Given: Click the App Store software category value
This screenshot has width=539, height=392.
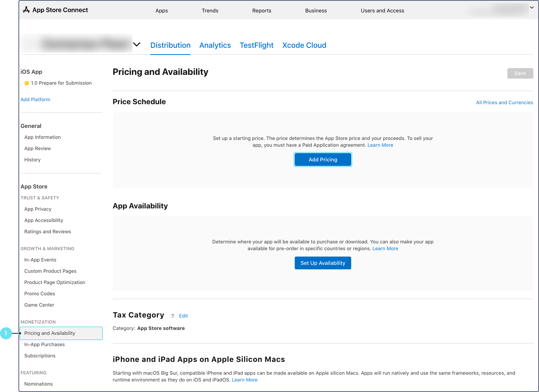Looking at the screenshot, I should [161, 328].
